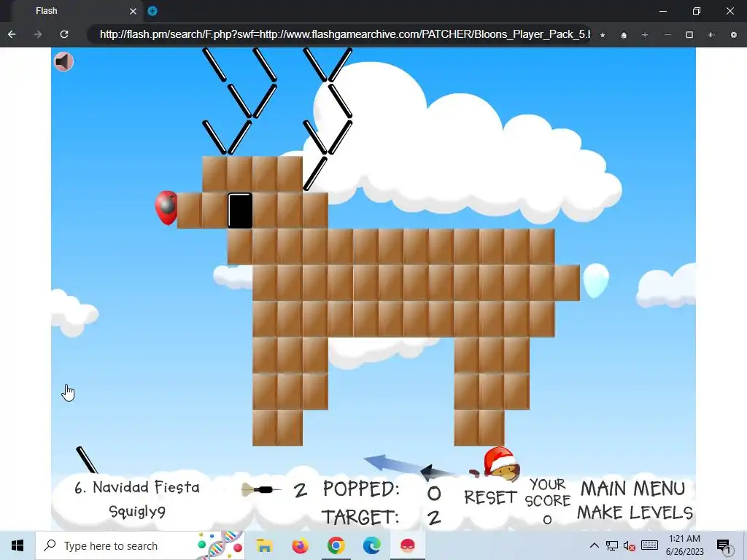Click the red Flash browser taskbar icon
This screenshot has width=747, height=560.
(407, 545)
